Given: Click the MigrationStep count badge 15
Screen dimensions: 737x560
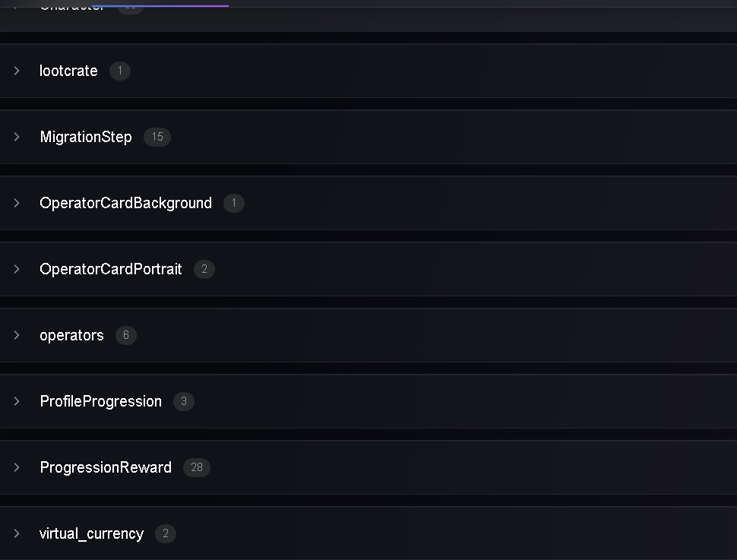Looking at the screenshot, I should tap(157, 137).
